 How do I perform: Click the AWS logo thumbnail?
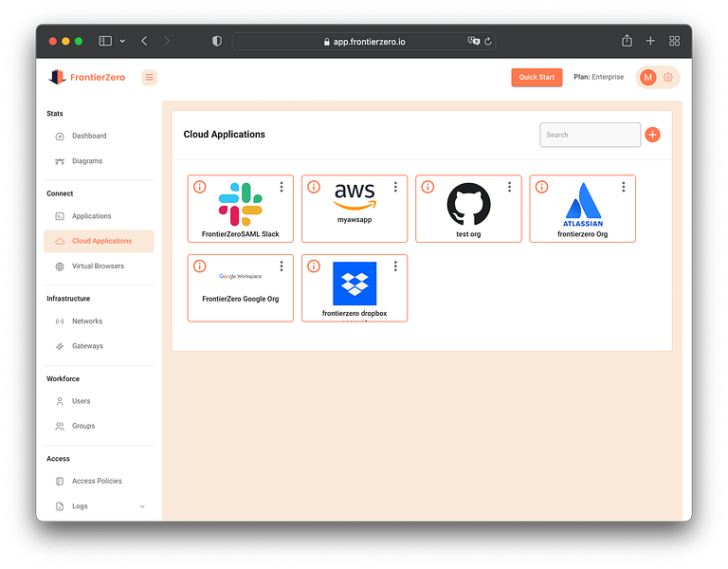point(355,196)
